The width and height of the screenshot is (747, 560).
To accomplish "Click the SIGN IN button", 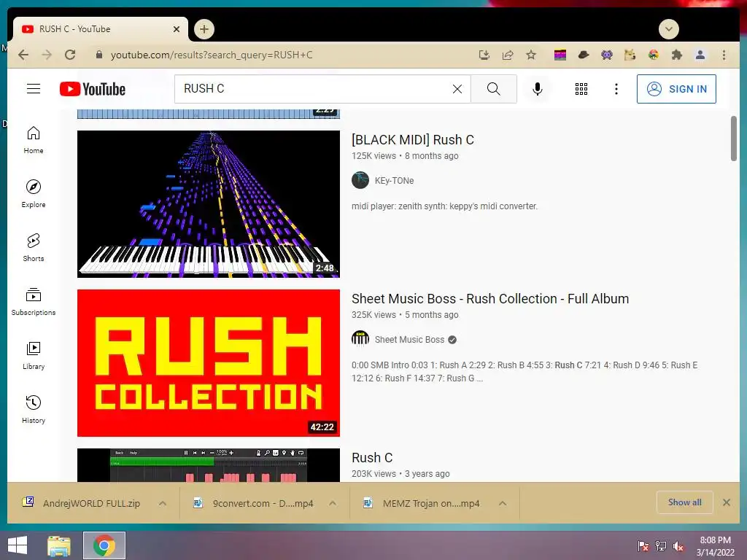I will pyautogui.click(x=676, y=89).
